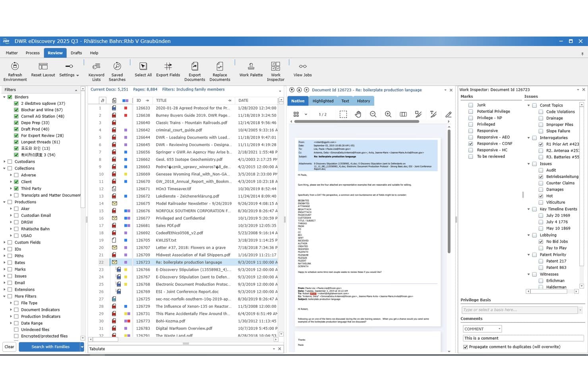
Task: Go to the previous document with the up arrow
Action: tap(292, 90)
